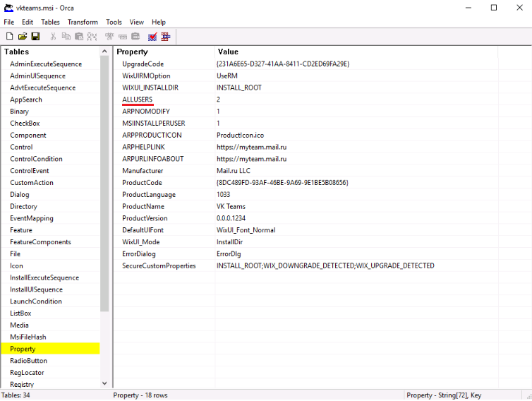Open the Transform menu
This screenshot has width=532, height=401.
(x=83, y=22)
